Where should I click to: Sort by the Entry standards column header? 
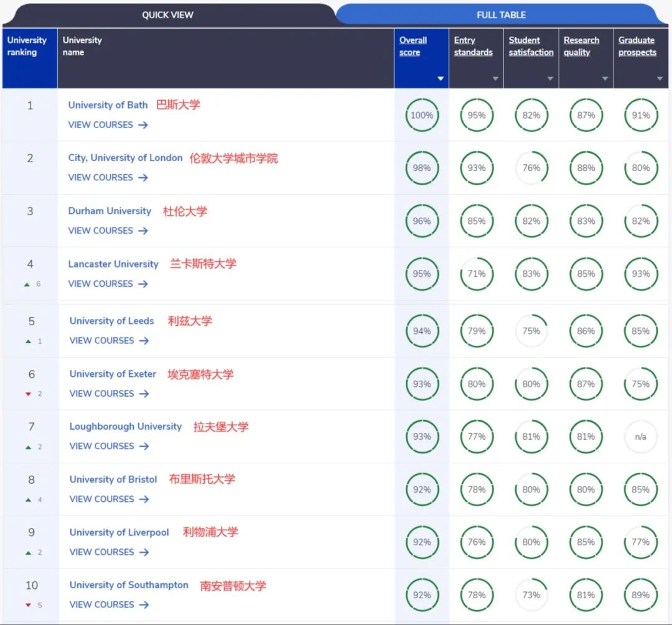tap(473, 46)
